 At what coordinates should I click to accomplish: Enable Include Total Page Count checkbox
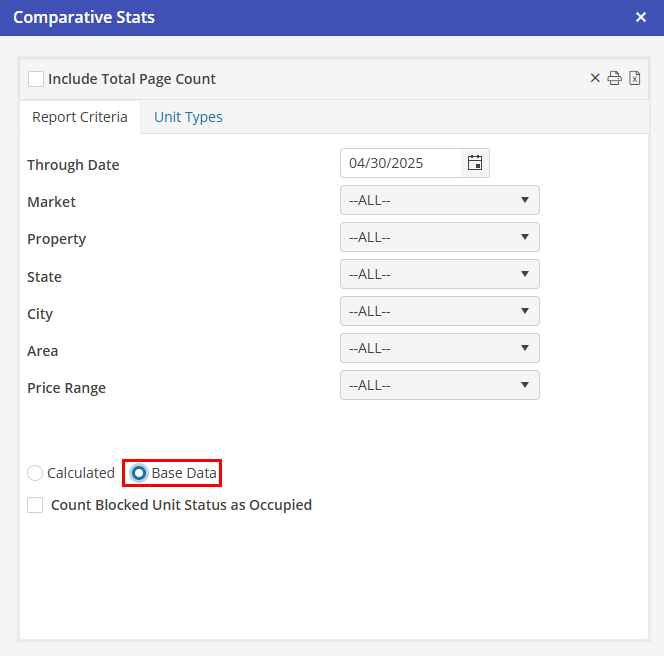coord(36,79)
